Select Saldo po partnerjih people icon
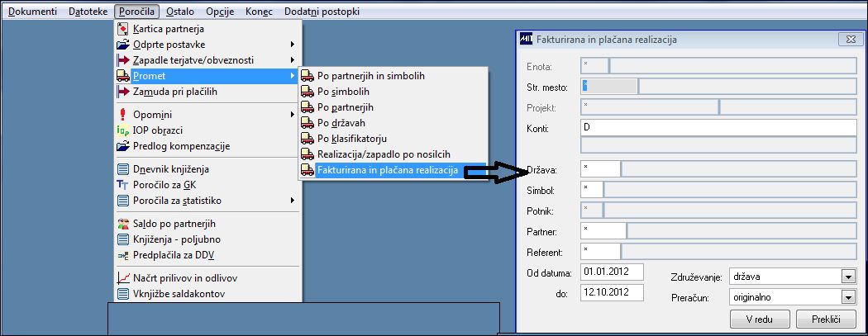Image resolution: width=868 pixels, height=336 pixels. click(x=123, y=224)
